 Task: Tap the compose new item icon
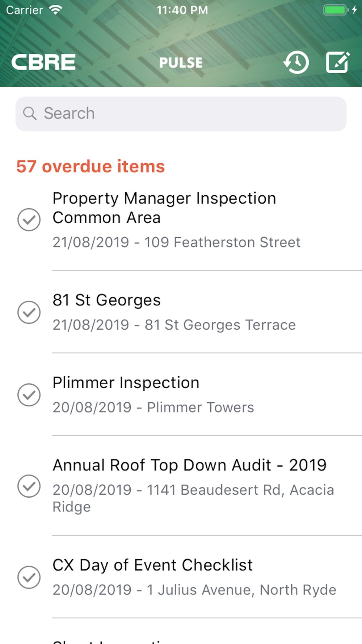pyautogui.click(x=338, y=62)
